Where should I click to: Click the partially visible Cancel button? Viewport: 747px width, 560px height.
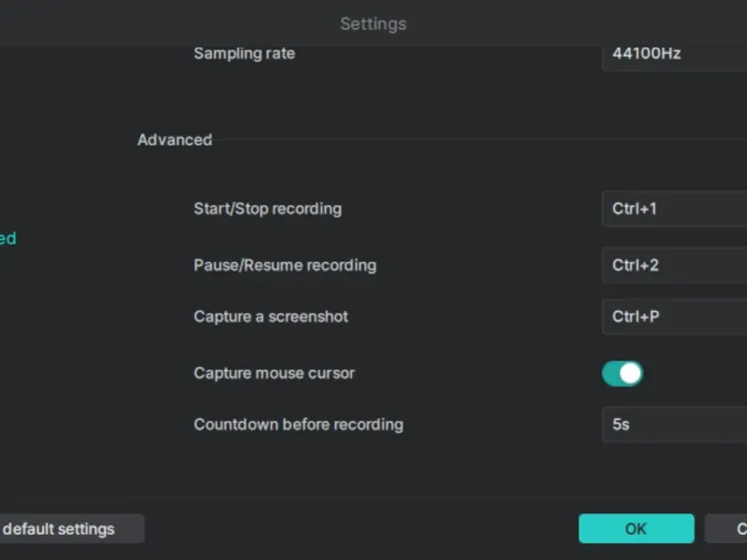pyautogui.click(x=727, y=529)
